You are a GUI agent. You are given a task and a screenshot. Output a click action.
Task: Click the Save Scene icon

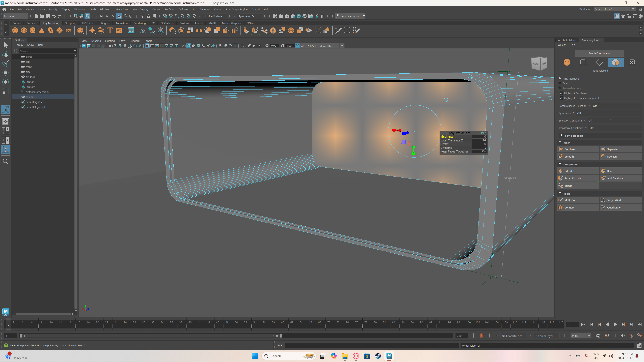click(48, 16)
